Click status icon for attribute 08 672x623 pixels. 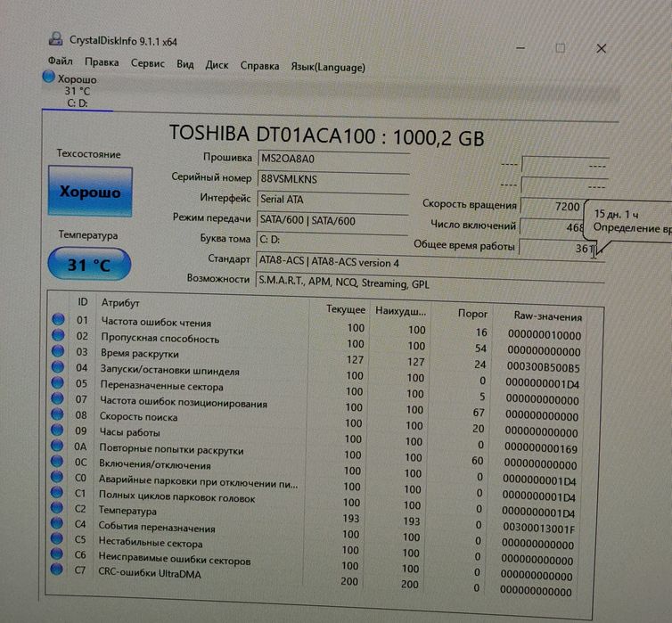(x=57, y=414)
